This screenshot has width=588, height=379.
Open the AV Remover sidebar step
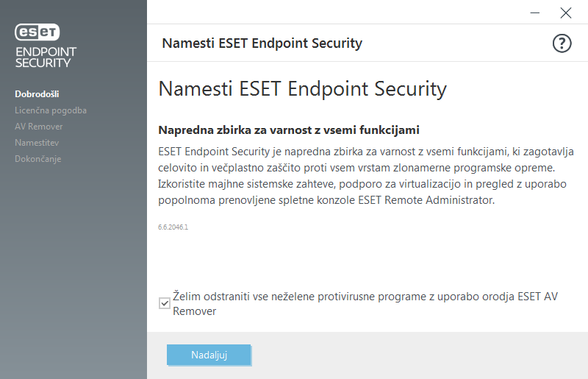pyautogui.click(x=39, y=127)
